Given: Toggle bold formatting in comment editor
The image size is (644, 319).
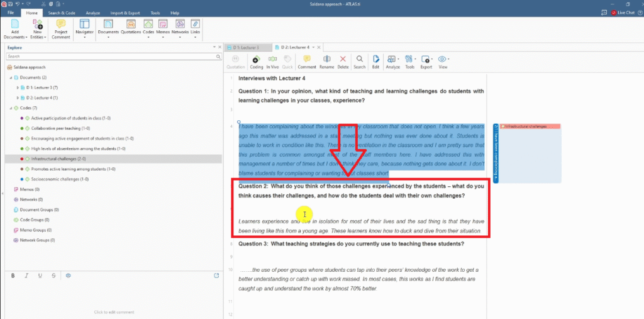Looking at the screenshot, I should (x=13, y=276).
